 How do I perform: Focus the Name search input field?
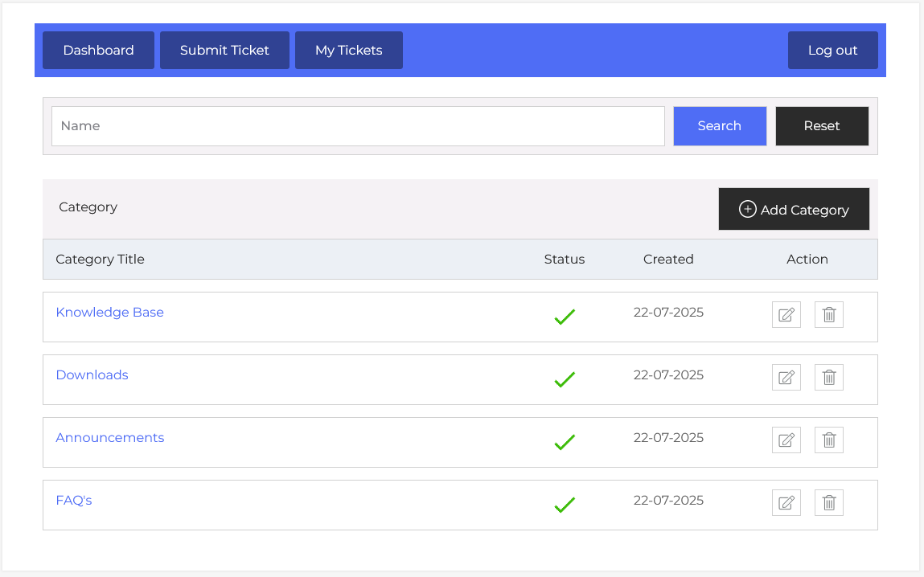pos(358,126)
